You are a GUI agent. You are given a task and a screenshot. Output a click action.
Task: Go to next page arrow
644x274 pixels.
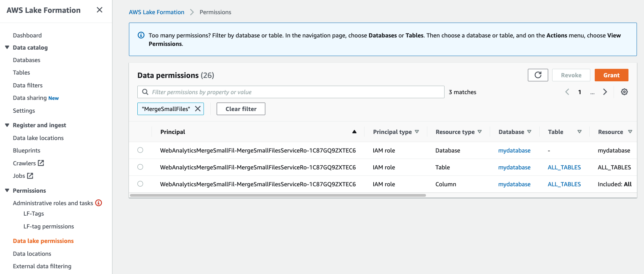click(605, 92)
